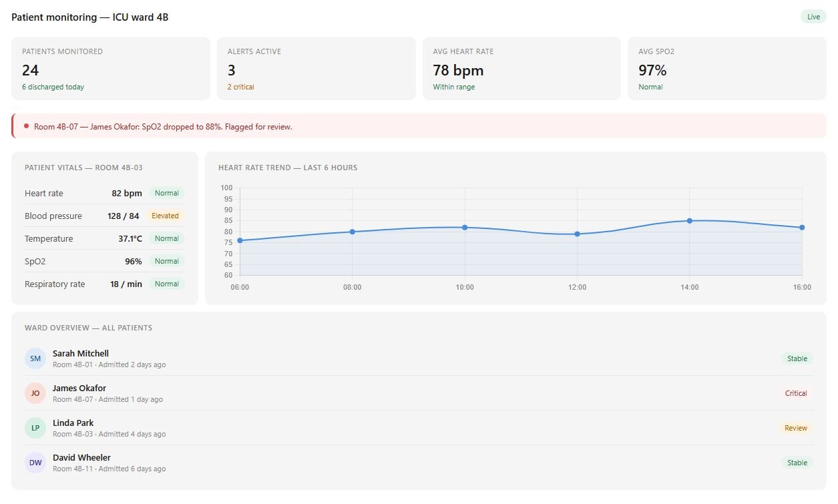Click the Patient Vitals Room 4B-03 heading
This screenshot has width=838, height=504.
click(83, 168)
